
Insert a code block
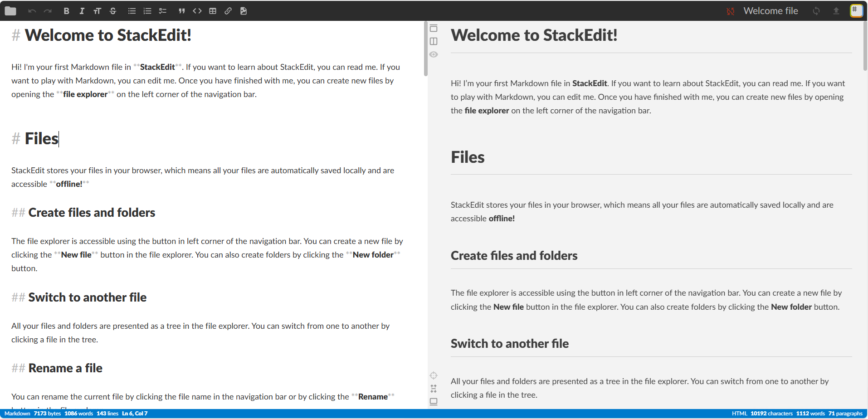point(197,11)
